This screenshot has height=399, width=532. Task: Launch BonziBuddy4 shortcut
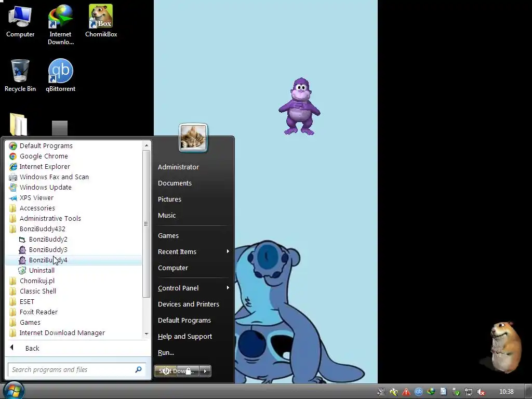click(x=74, y=260)
